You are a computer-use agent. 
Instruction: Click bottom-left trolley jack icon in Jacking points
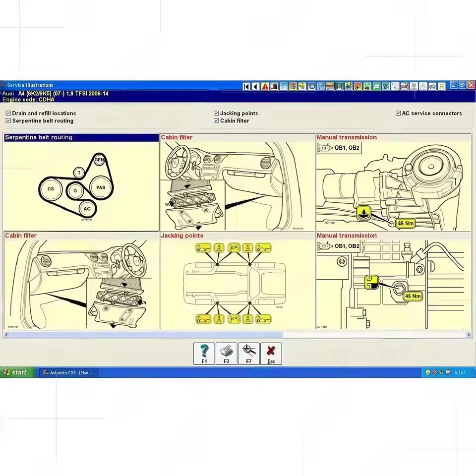203,319
